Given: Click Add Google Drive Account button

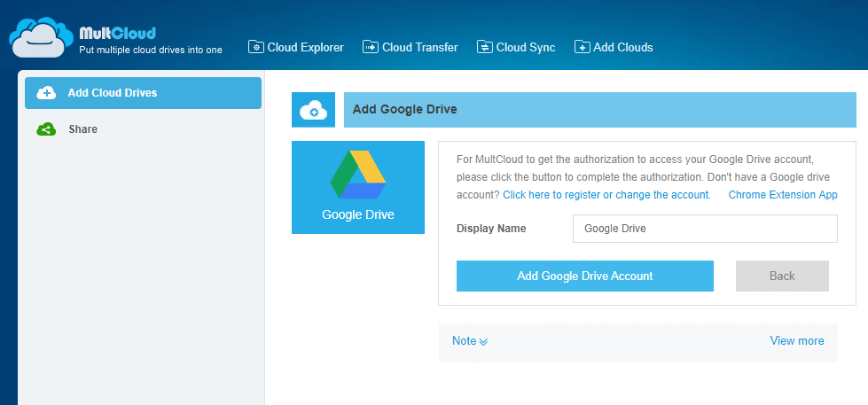Looking at the screenshot, I should pyautogui.click(x=585, y=276).
